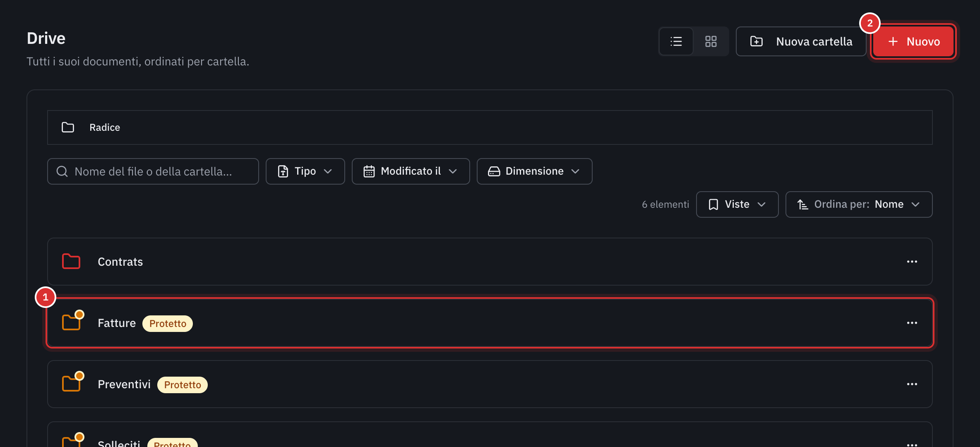Click the orange Preventivi folder icon

pyautogui.click(x=71, y=384)
